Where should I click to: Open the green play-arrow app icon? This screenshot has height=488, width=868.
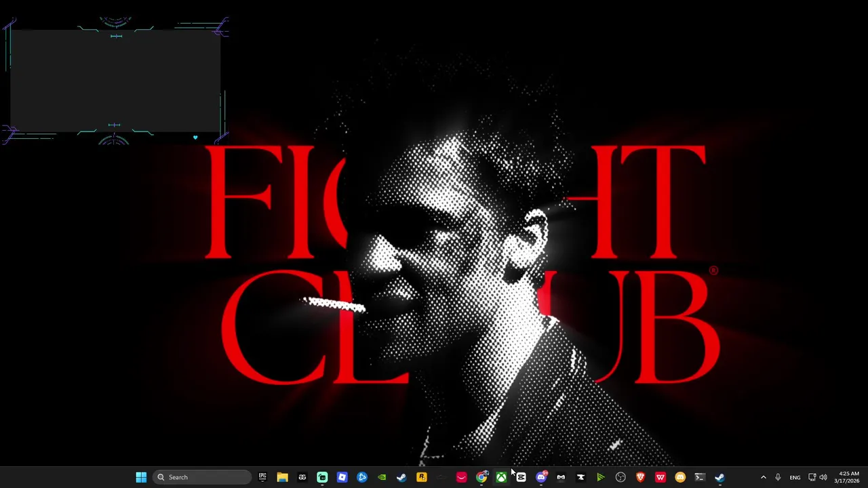click(x=600, y=477)
